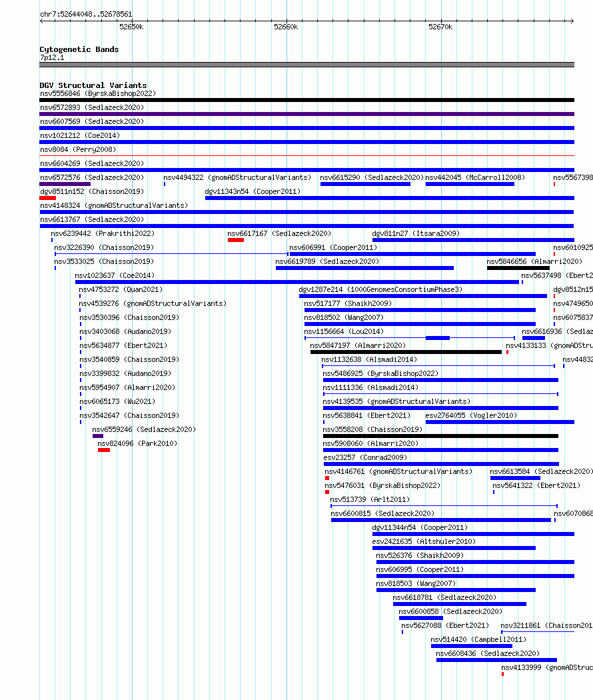Image resolution: width=593 pixels, height=700 pixels.
Task: Select nsv1021212 (Coe2014) label
Action: click(80, 135)
